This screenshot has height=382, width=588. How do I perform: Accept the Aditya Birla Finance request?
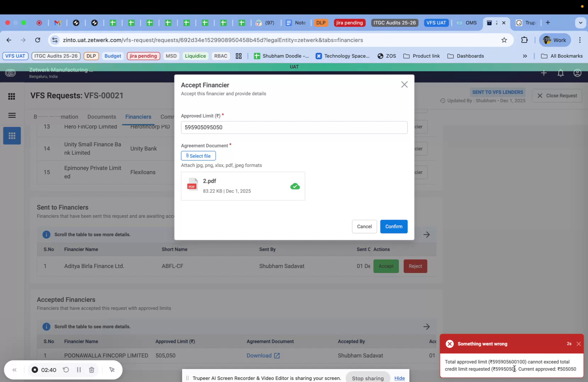[x=386, y=266]
